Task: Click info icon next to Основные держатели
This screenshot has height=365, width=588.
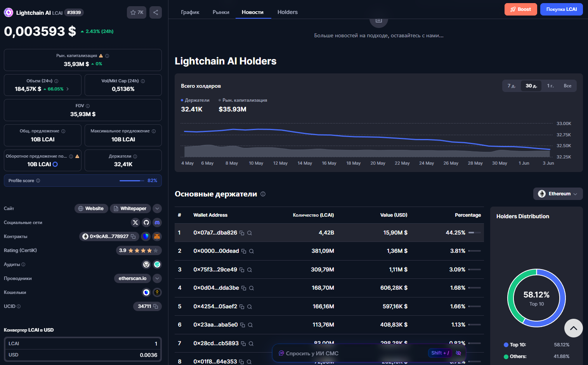Action: click(x=263, y=194)
